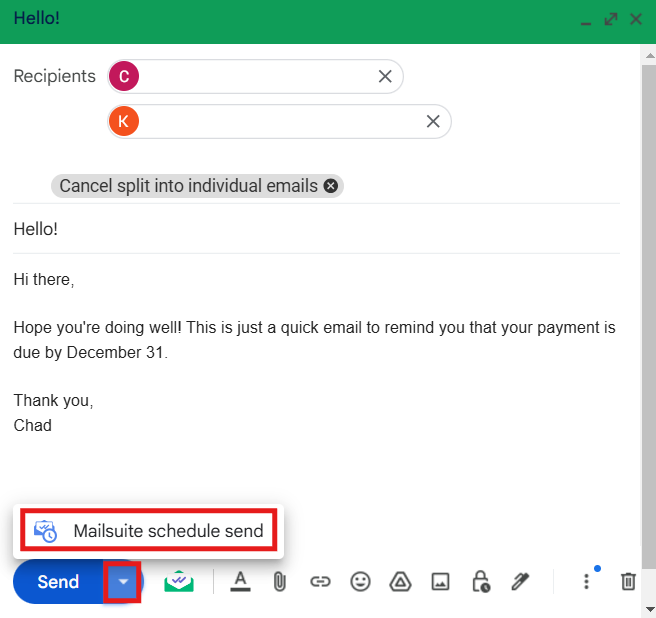Insert file from Google Drive

[x=398, y=581]
